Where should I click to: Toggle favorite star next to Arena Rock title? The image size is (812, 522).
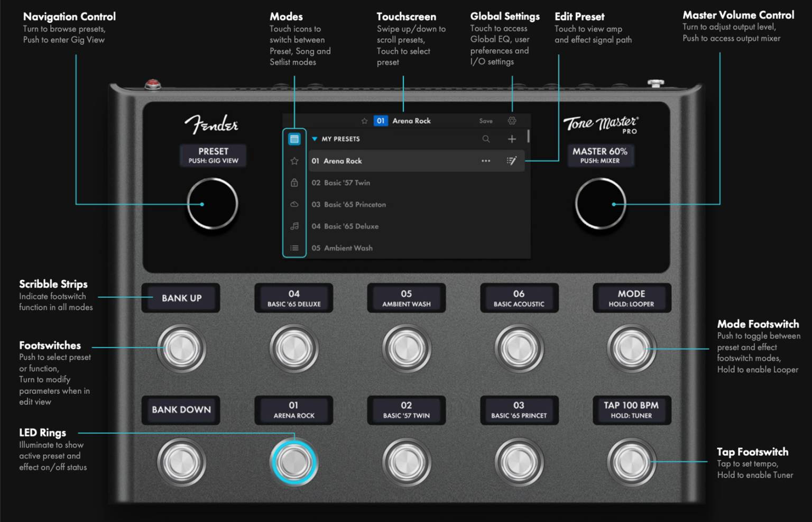pyautogui.click(x=365, y=121)
